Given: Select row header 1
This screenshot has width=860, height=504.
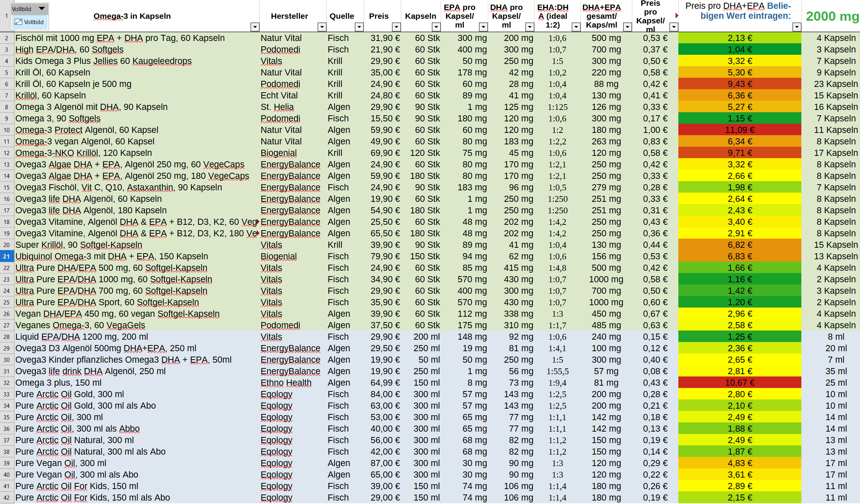Looking at the screenshot, I should pyautogui.click(x=7, y=16).
